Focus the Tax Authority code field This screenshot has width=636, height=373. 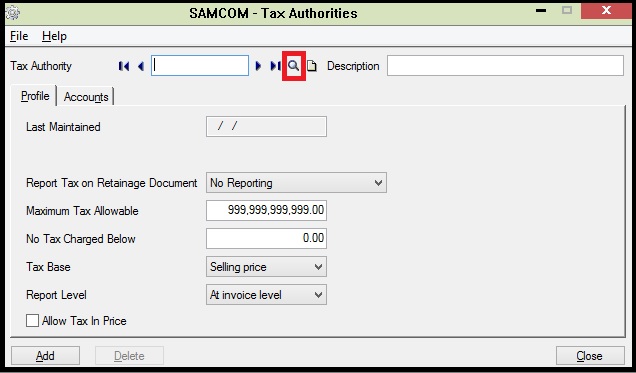[200, 66]
